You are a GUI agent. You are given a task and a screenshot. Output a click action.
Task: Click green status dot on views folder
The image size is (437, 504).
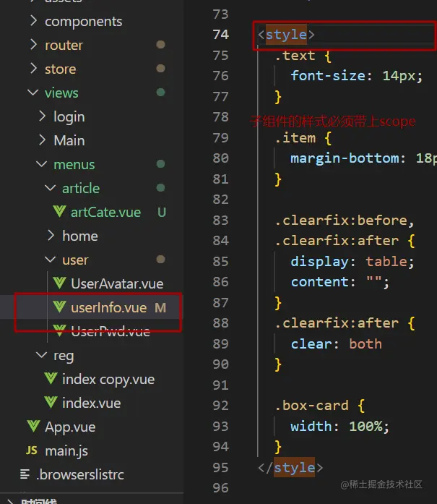(160, 93)
